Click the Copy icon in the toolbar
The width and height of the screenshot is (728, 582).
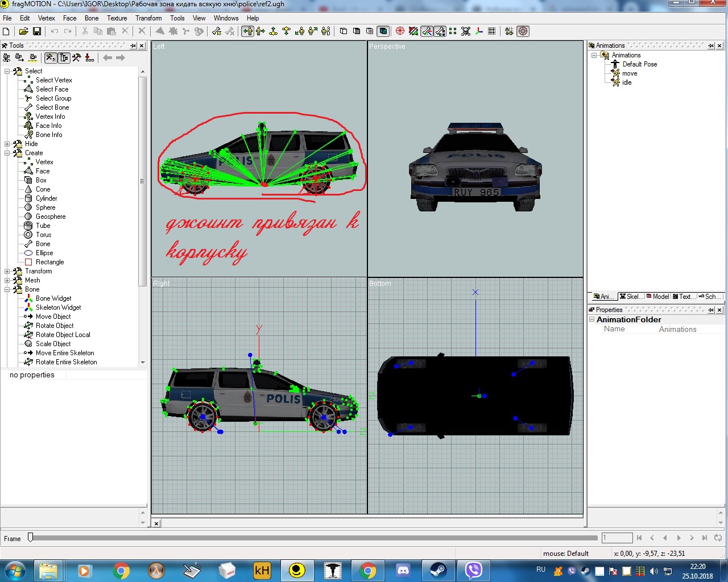click(98, 31)
